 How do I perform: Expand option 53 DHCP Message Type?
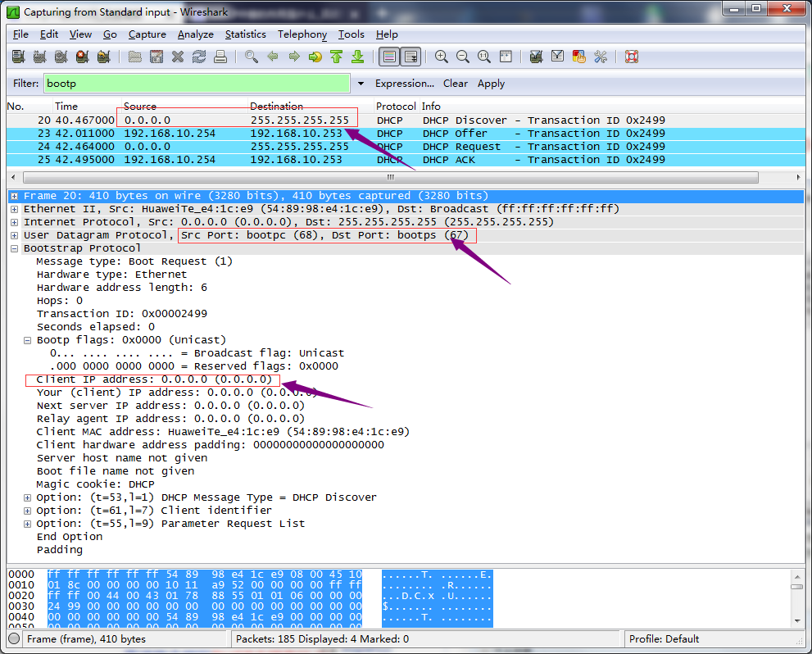27,497
